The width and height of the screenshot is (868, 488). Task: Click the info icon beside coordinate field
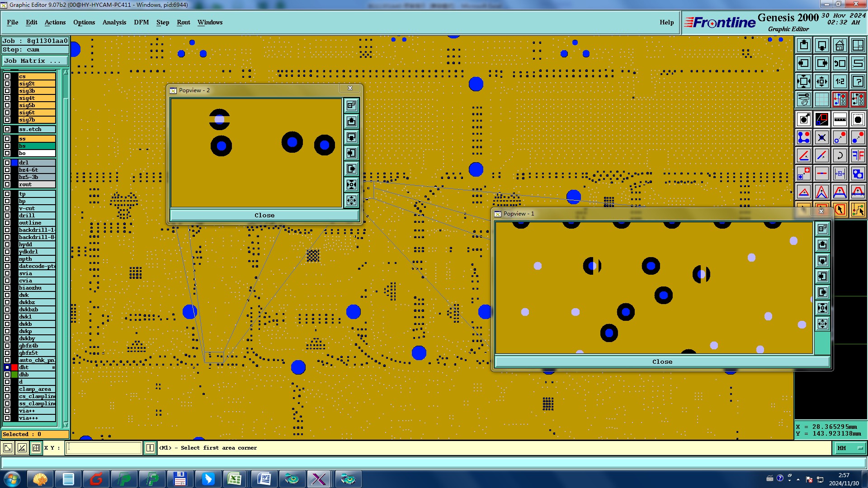point(150,448)
